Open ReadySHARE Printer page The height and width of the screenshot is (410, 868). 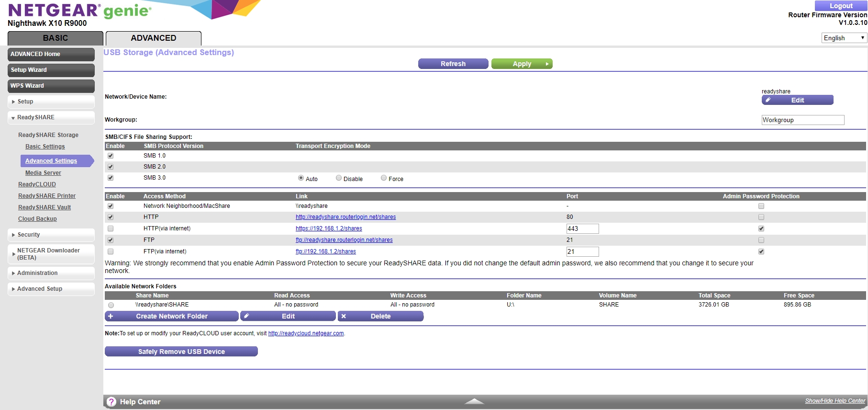(x=47, y=196)
